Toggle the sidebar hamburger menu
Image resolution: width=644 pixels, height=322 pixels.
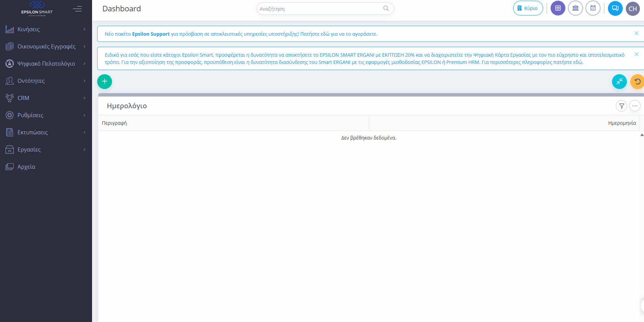click(77, 9)
